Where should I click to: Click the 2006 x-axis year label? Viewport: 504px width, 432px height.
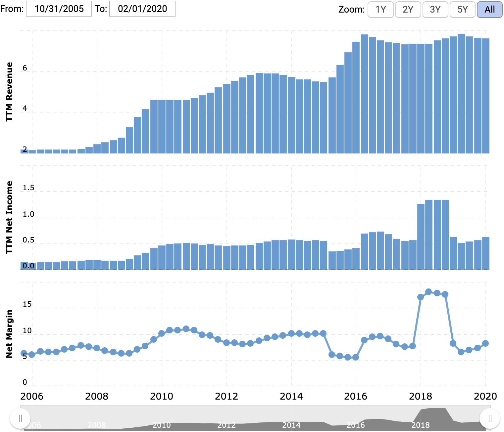tap(32, 396)
